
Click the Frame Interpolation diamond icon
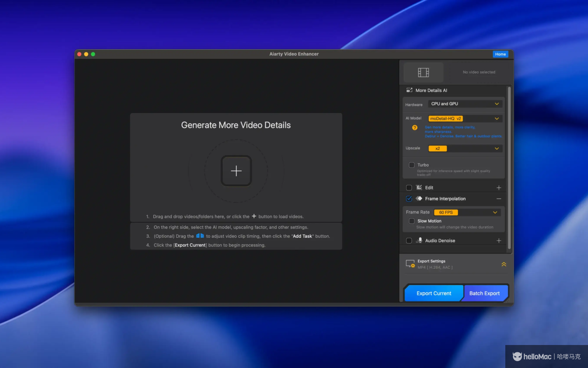tap(419, 199)
